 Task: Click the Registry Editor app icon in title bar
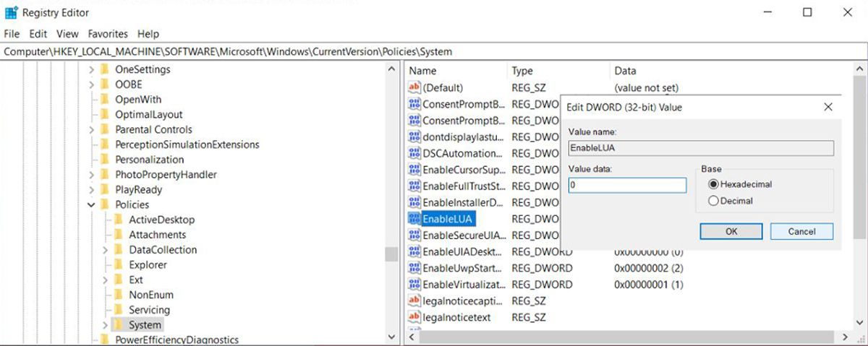pyautogui.click(x=11, y=12)
